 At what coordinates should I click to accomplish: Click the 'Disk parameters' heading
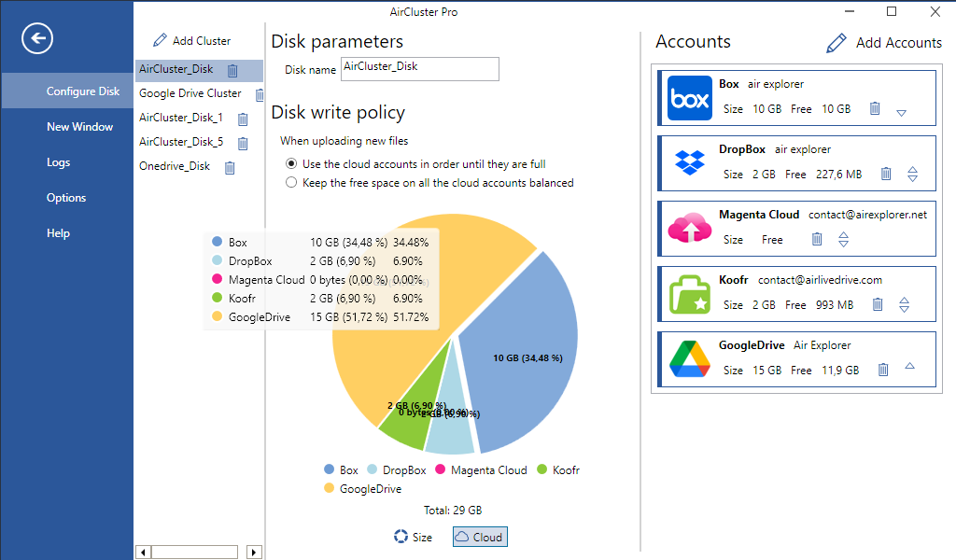[x=337, y=41]
